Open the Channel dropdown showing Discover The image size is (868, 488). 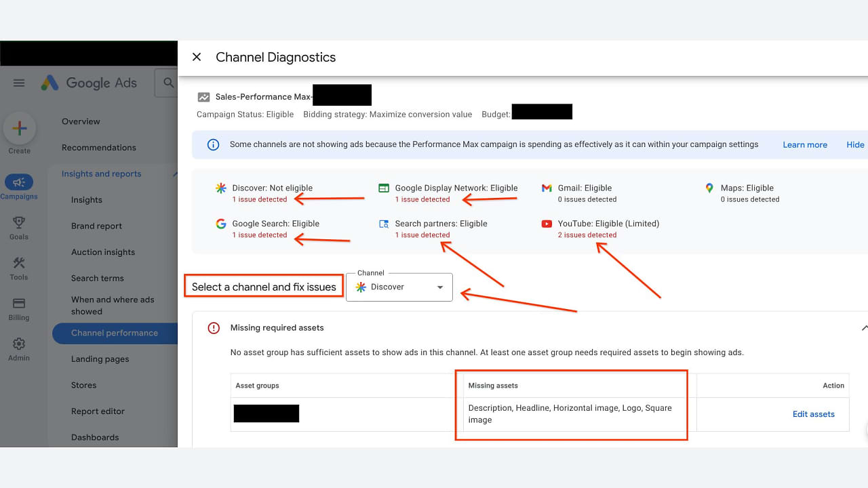pyautogui.click(x=399, y=287)
